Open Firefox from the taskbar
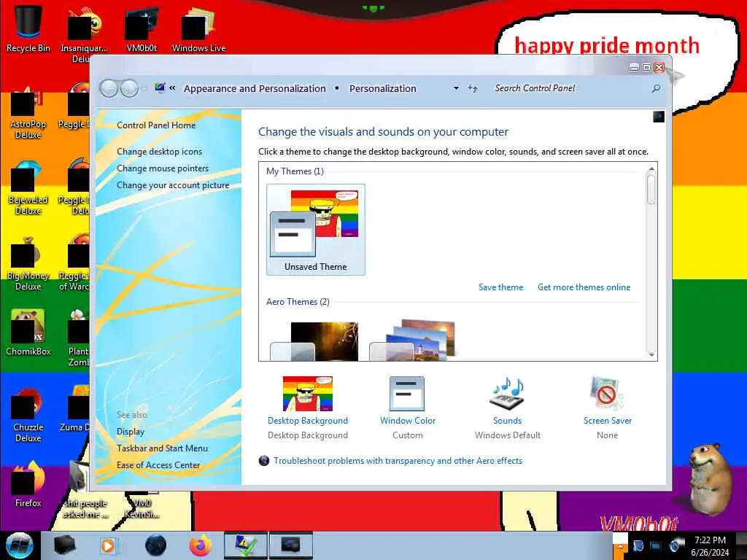747x560 pixels. (201, 545)
